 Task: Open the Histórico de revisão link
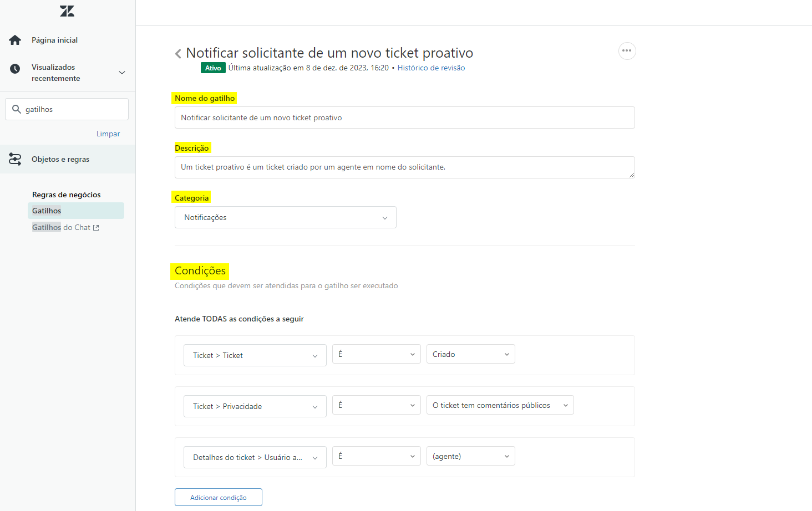pyautogui.click(x=431, y=68)
